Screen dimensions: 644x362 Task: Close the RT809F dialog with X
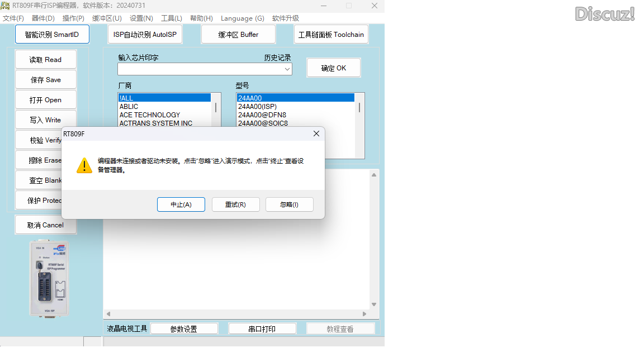click(x=316, y=134)
